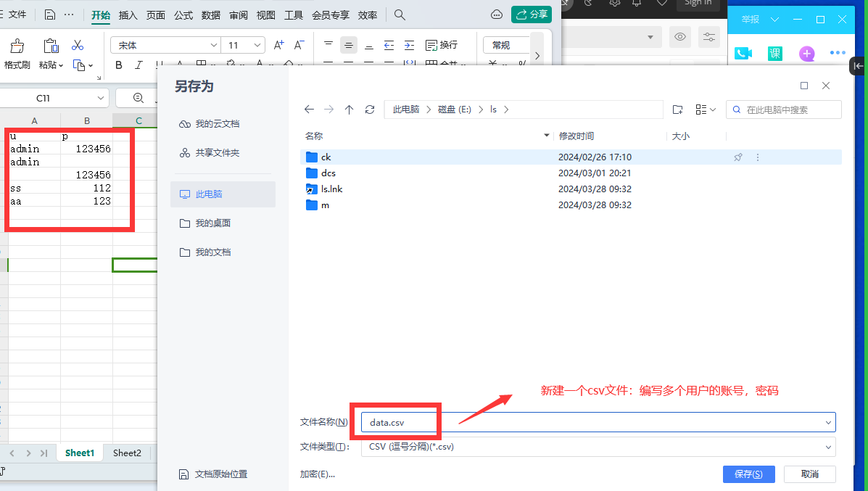Click the 分享 share button
Screen dimensions: 868x491
pyautogui.click(x=532, y=15)
